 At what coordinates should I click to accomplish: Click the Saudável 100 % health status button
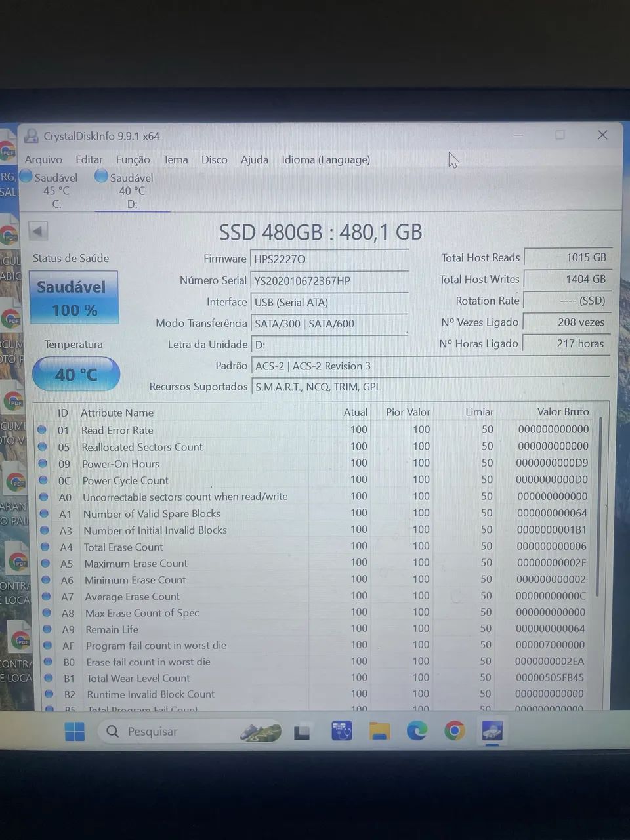point(74,297)
